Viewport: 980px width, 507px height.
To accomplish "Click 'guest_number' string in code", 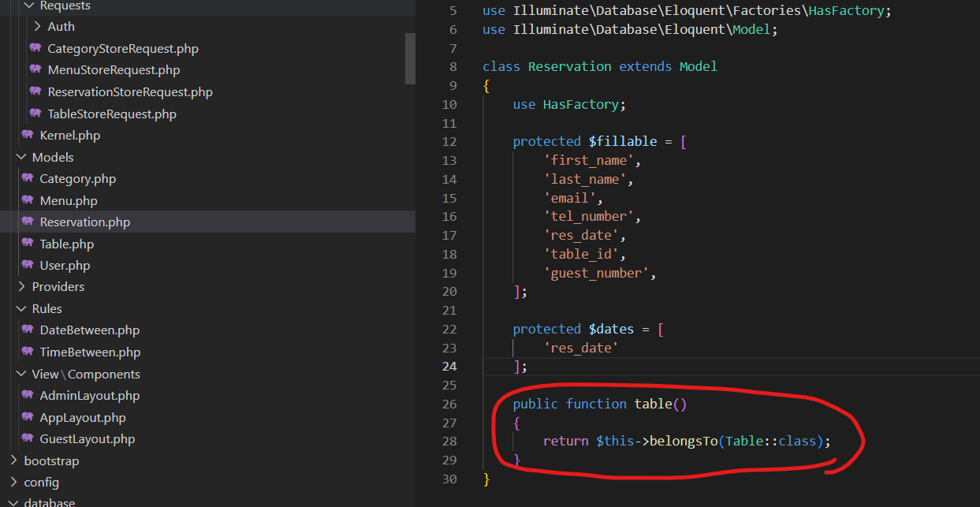I will pos(596,273).
